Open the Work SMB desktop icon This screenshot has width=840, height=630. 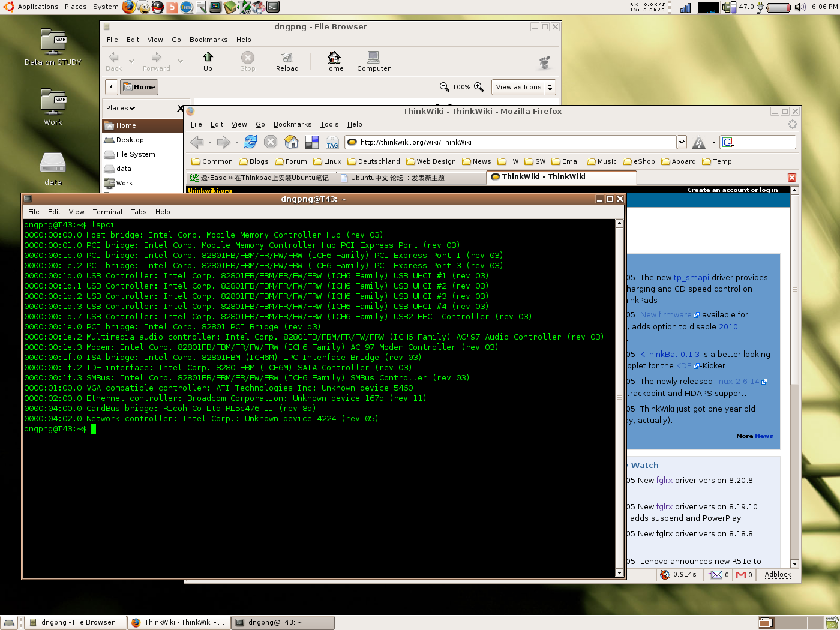click(53, 107)
